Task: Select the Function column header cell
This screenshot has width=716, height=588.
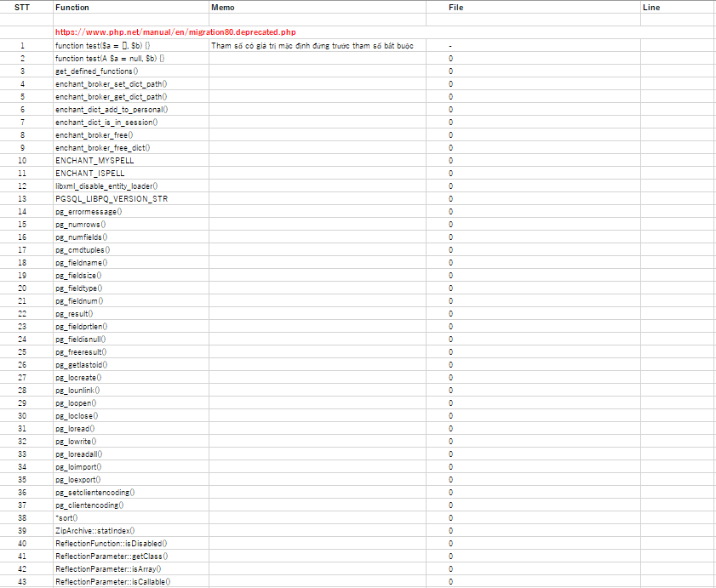Action: pyautogui.click(x=72, y=8)
